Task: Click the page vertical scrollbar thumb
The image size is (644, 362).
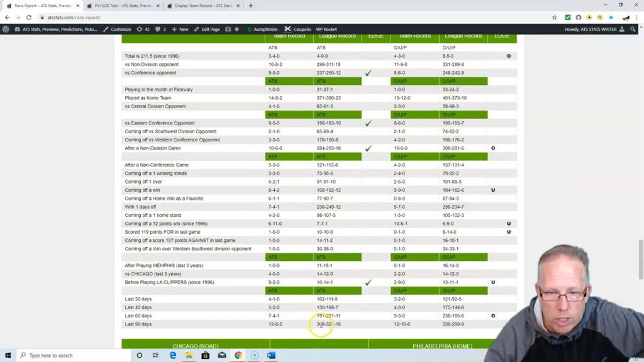Action: 641,260
